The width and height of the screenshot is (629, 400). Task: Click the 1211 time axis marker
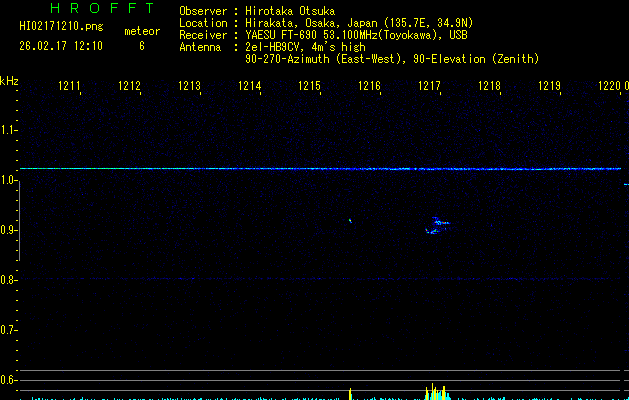[69, 87]
